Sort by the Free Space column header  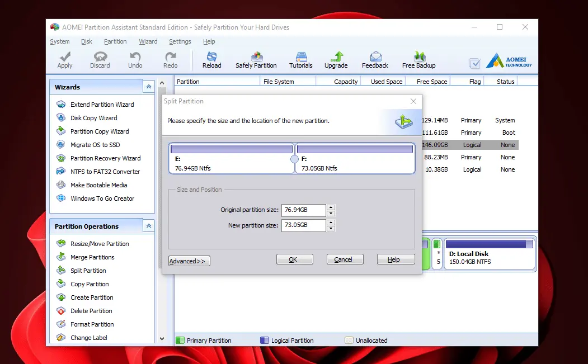pyautogui.click(x=428, y=81)
